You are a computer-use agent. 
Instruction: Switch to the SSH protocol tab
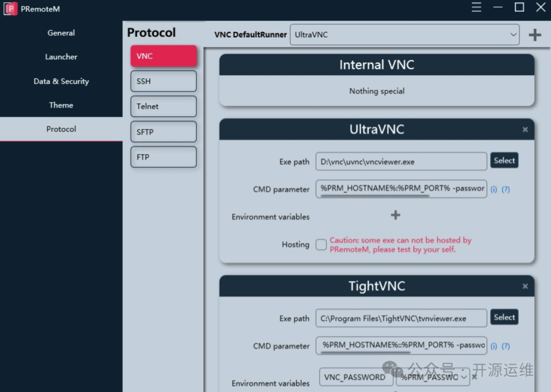(163, 81)
